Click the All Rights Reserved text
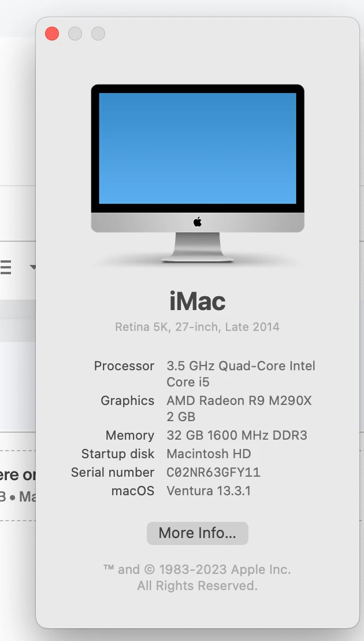 (197, 586)
